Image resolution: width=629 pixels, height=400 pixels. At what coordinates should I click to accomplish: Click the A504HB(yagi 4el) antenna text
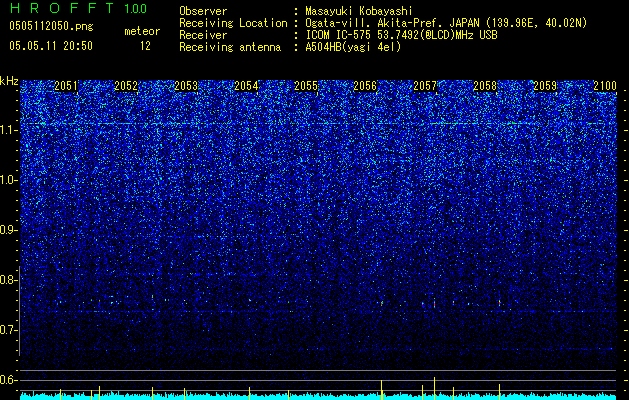[x=353, y=47]
